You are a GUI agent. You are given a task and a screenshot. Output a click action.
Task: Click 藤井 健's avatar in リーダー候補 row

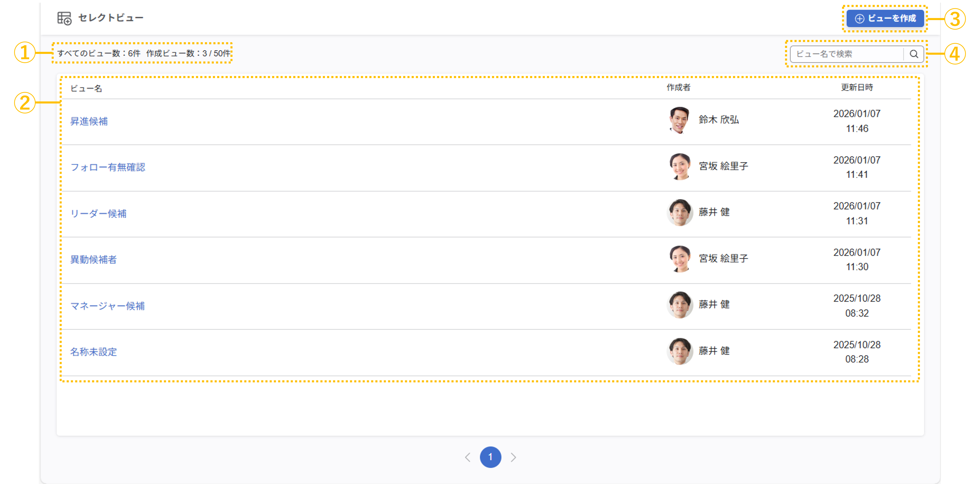[x=679, y=212]
